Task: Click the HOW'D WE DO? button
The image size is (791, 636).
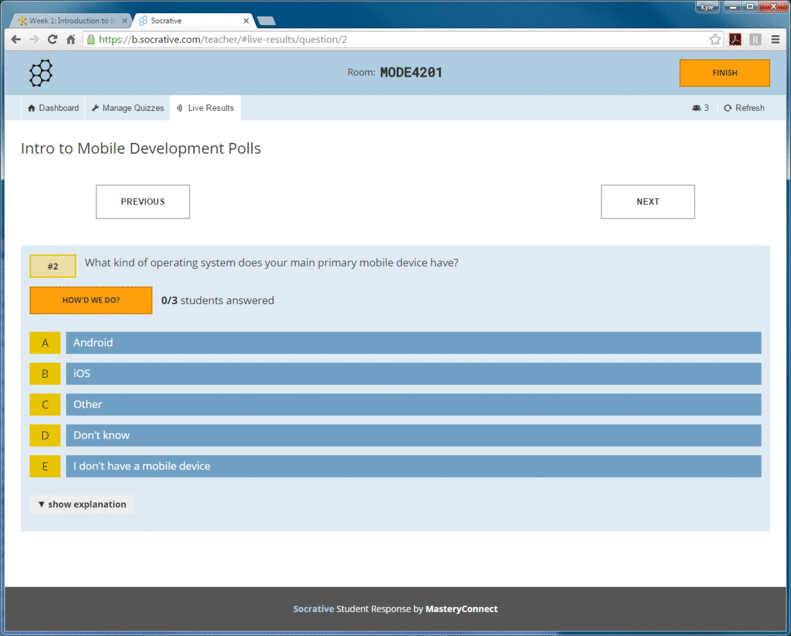Action: pyautogui.click(x=91, y=300)
